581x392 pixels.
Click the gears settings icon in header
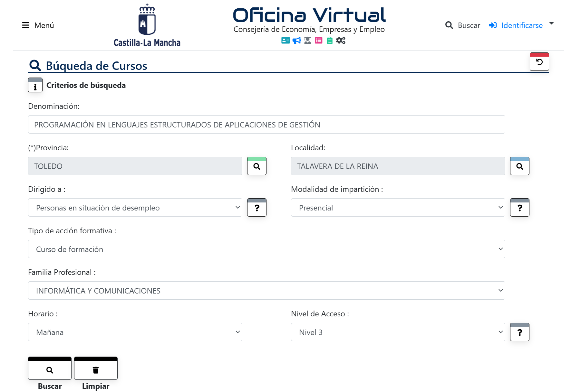(341, 40)
